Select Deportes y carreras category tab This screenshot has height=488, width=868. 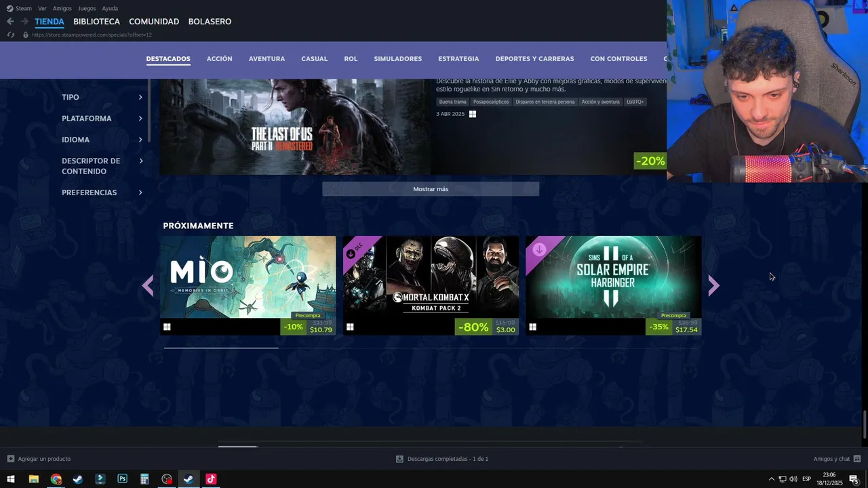(x=534, y=59)
